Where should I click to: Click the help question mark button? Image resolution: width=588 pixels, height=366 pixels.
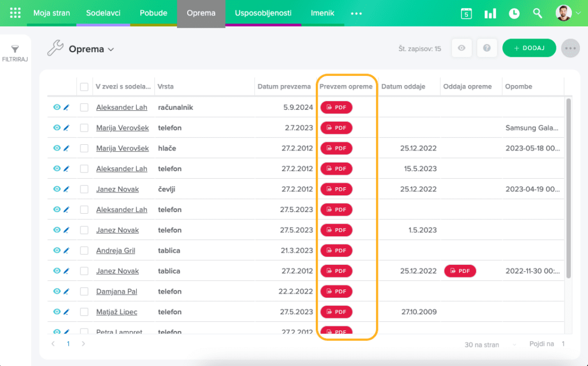coord(487,48)
